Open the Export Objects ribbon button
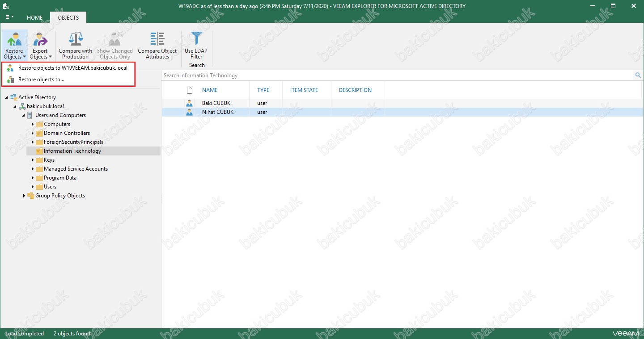This screenshot has height=339, width=644. pos(40,45)
